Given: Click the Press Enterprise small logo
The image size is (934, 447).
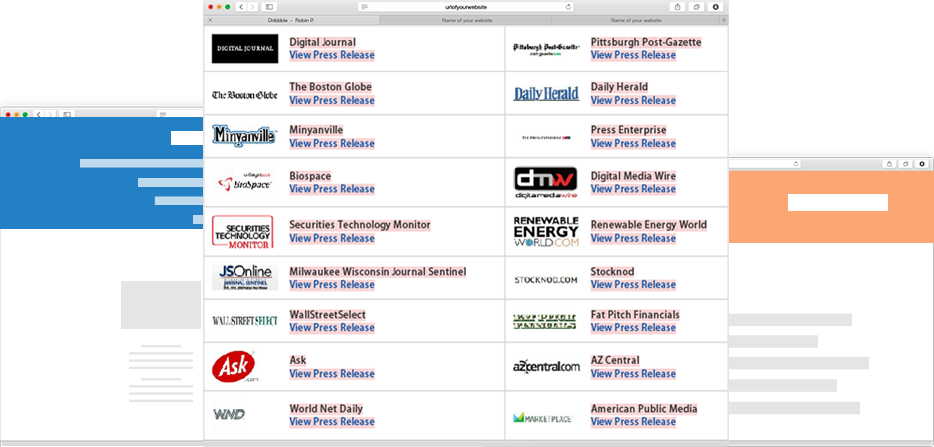Looking at the screenshot, I should 546,138.
